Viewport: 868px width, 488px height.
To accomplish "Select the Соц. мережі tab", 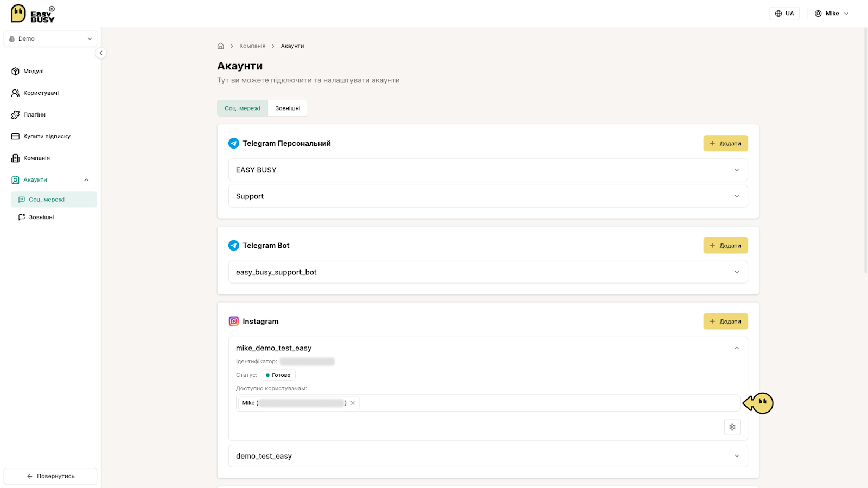I will click(242, 108).
